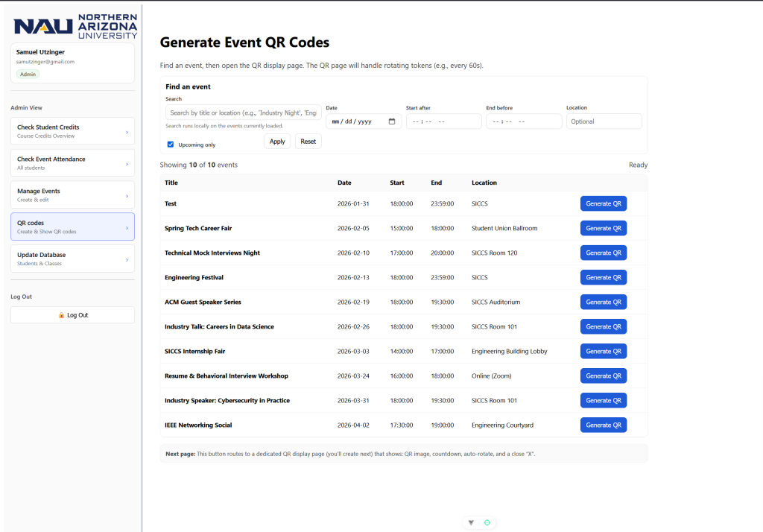Click the Title column header

coord(171,183)
